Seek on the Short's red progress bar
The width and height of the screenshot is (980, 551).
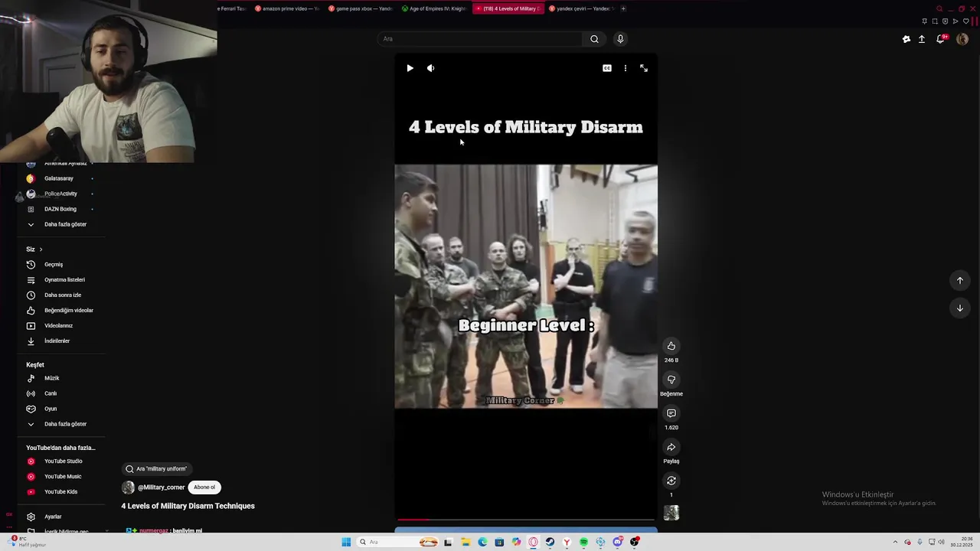click(525, 520)
